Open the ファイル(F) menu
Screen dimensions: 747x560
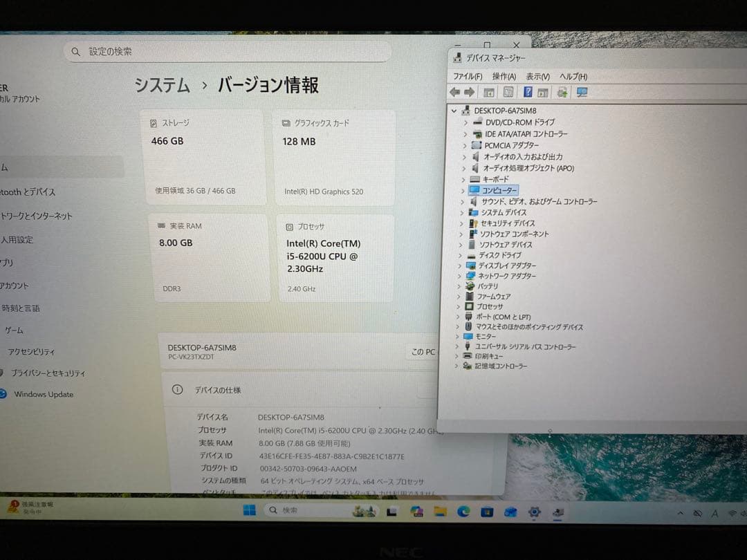click(468, 76)
